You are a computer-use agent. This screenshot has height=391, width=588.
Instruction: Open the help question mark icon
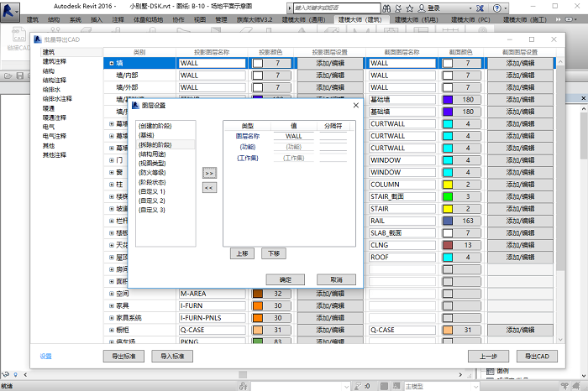pos(497,8)
